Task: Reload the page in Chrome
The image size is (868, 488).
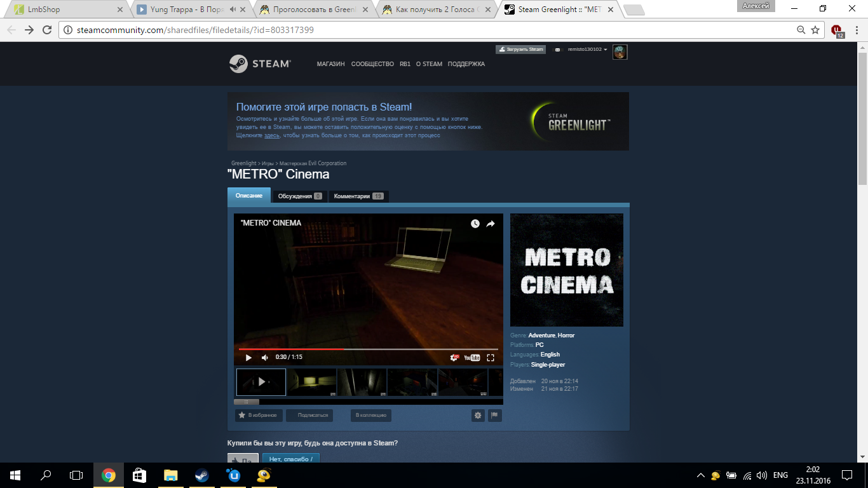Action: [x=46, y=30]
